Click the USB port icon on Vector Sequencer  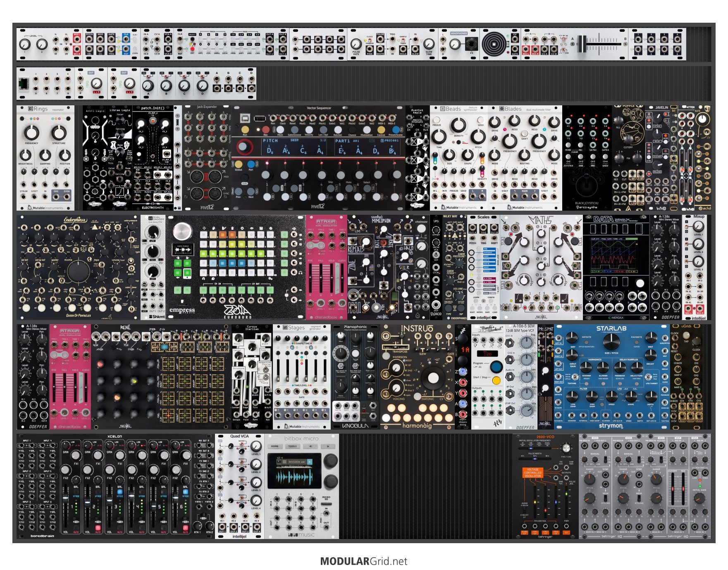coord(244,118)
